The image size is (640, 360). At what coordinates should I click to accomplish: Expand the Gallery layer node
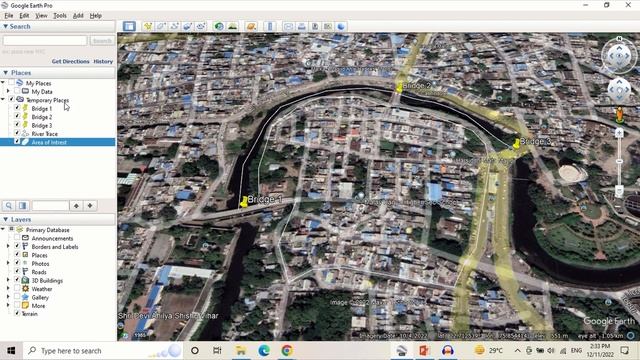[x=9, y=297]
